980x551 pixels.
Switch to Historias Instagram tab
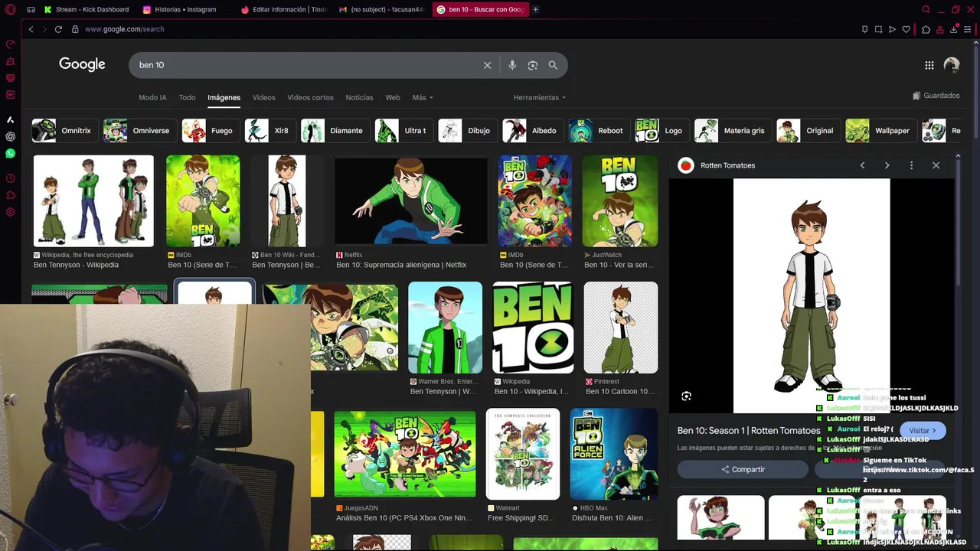coord(179,9)
